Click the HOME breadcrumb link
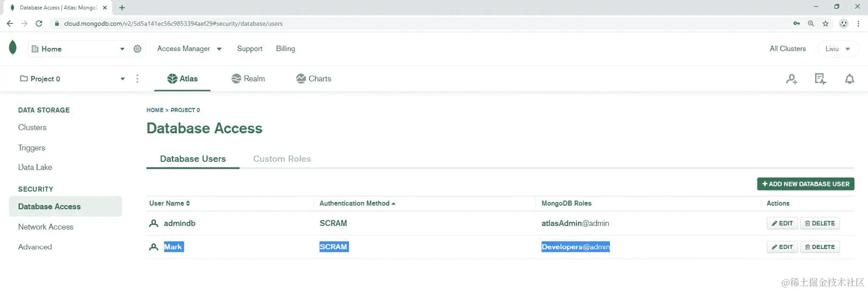 coord(155,110)
